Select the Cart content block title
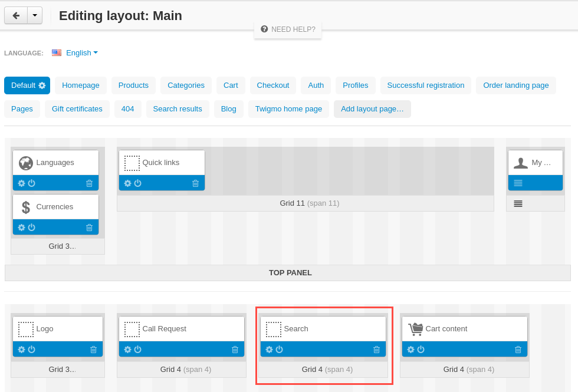The image size is (578, 392). coord(446,329)
